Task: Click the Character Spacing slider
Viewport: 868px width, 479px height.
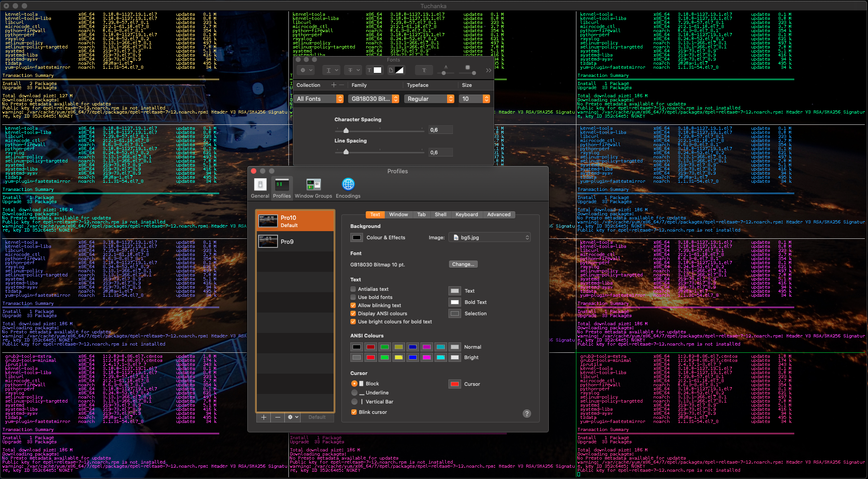Action: point(379,130)
